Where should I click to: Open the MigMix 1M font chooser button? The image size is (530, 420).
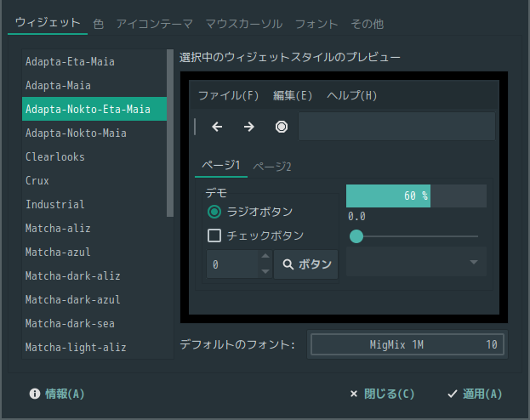[x=407, y=344]
